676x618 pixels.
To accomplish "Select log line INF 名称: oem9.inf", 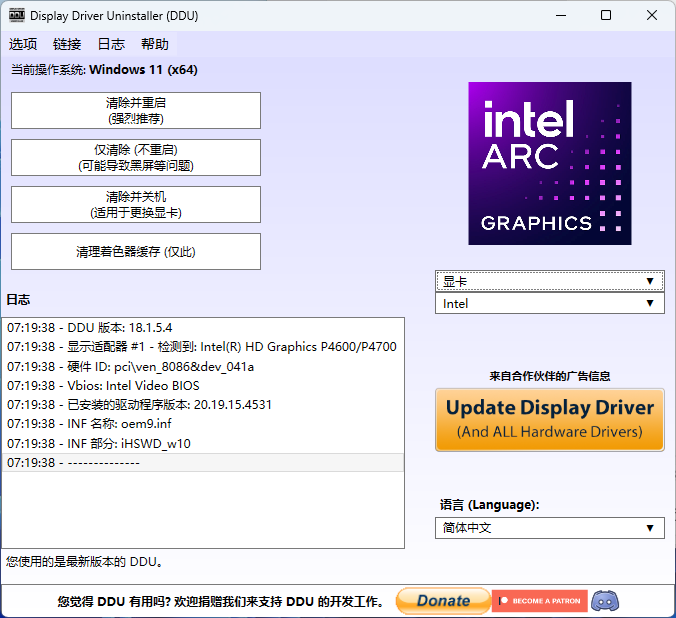I will pos(203,424).
